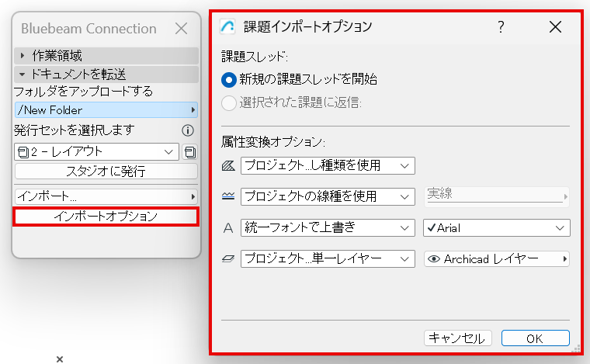The image size is (590, 364).
Task: Open the 統一フォントで上書き dropdown
Action: 328,228
